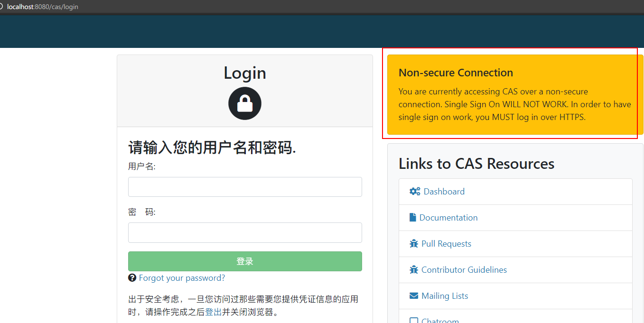Click the Dashboard gears icon
The image size is (644, 323).
click(415, 192)
